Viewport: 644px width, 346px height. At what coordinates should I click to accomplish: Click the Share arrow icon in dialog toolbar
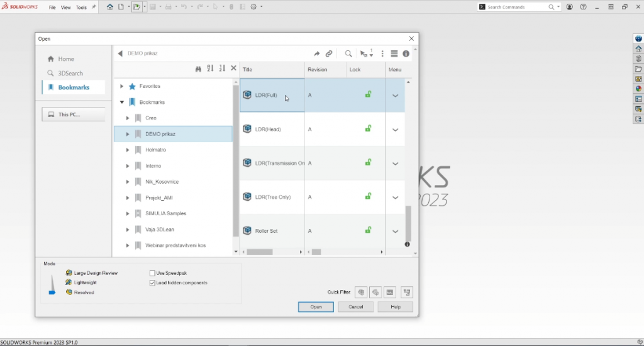click(x=317, y=54)
